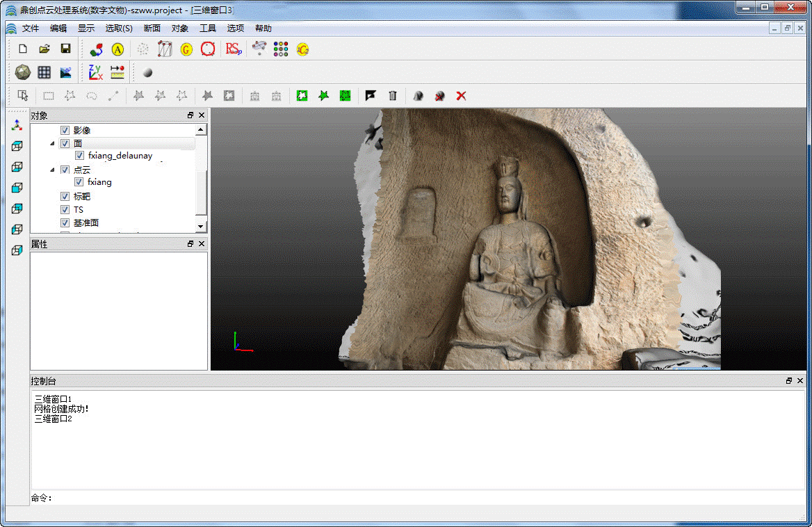Click the colored dots grid icon

coord(281,49)
